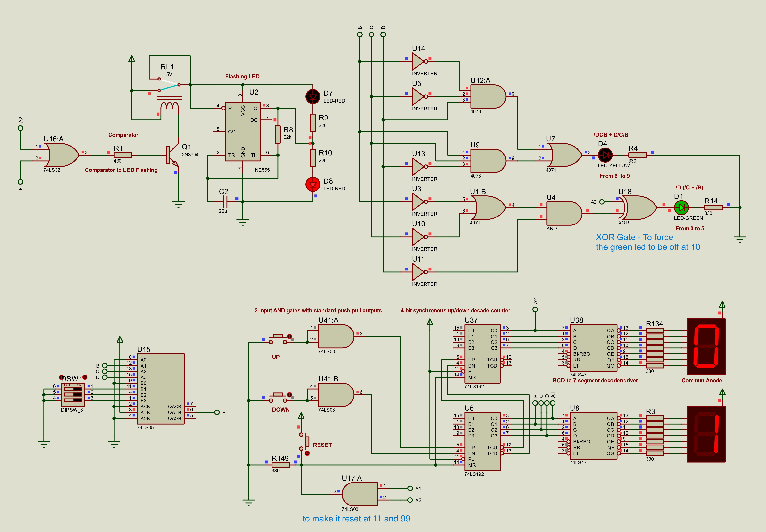Viewport: 766px width, 532px height.
Task: Select the R3 resistor pack
Action: pyautogui.click(x=655, y=436)
